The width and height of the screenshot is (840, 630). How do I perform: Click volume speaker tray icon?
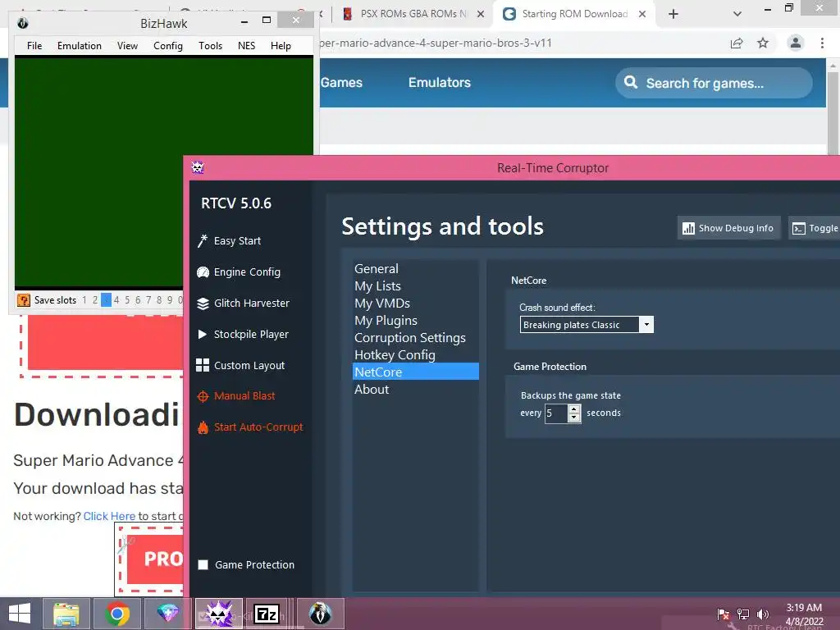[x=763, y=614]
